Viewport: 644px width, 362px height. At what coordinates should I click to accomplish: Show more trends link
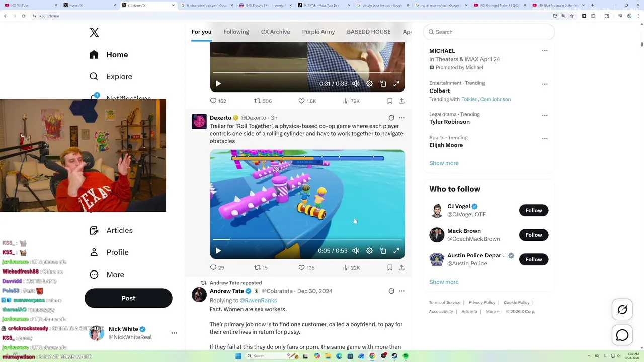click(x=444, y=163)
